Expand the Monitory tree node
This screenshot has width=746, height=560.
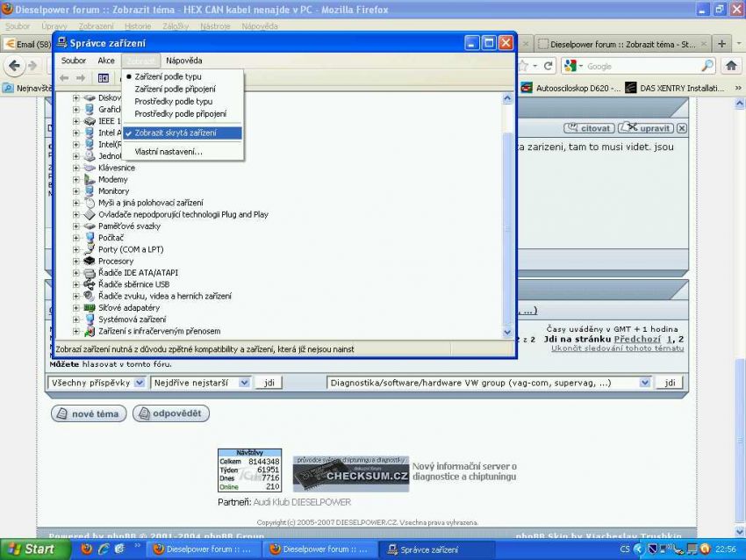76,190
